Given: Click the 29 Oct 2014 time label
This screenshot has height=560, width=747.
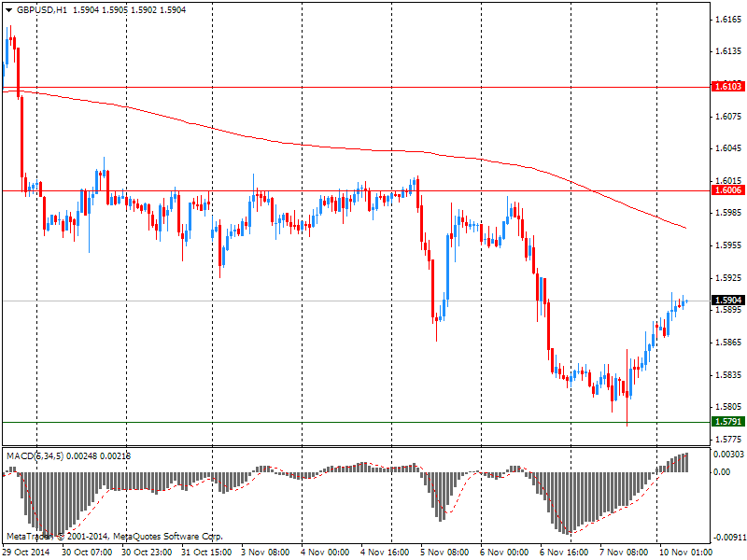Looking at the screenshot, I should click(27, 552).
